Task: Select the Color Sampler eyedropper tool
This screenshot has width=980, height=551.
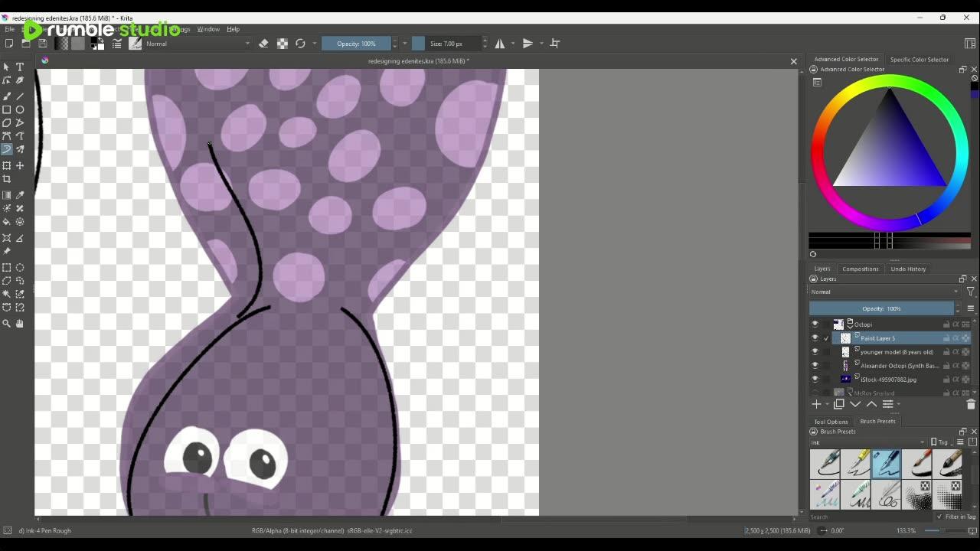Action: (20, 195)
